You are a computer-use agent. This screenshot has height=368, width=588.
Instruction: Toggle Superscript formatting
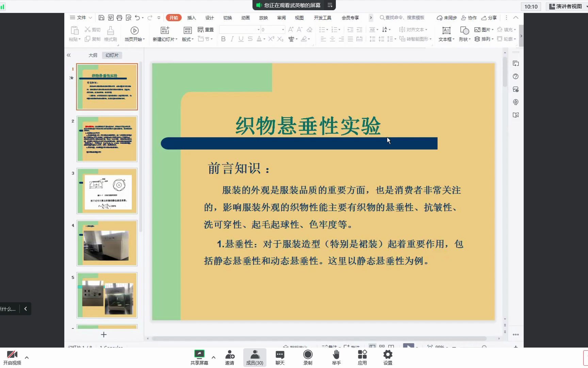(271, 39)
